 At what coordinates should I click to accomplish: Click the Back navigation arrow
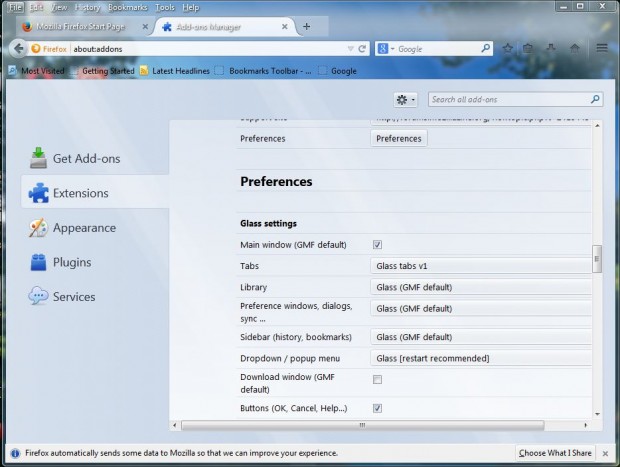(19, 49)
